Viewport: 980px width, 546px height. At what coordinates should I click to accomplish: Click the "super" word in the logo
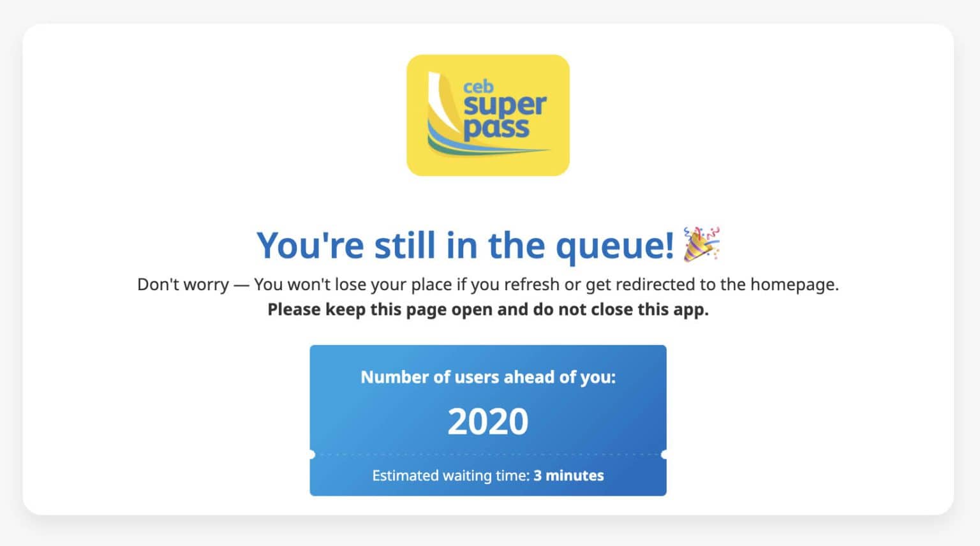coord(505,105)
